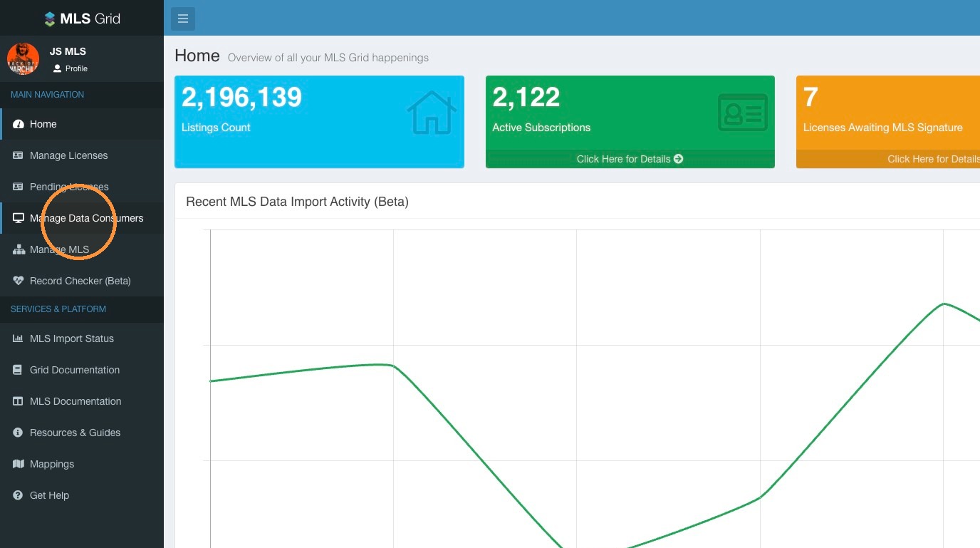The height and width of the screenshot is (548, 980).
Task: Open MLS Import Status page
Action: [x=82, y=338]
